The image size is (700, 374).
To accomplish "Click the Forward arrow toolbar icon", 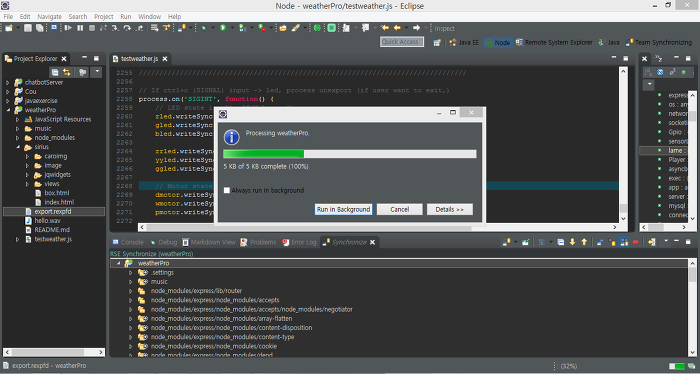I will [x=416, y=28].
